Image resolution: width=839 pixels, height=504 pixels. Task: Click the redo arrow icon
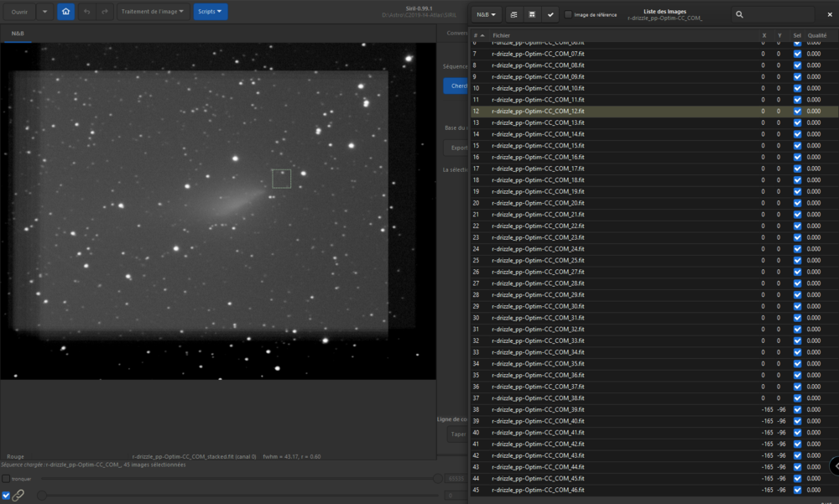point(104,13)
